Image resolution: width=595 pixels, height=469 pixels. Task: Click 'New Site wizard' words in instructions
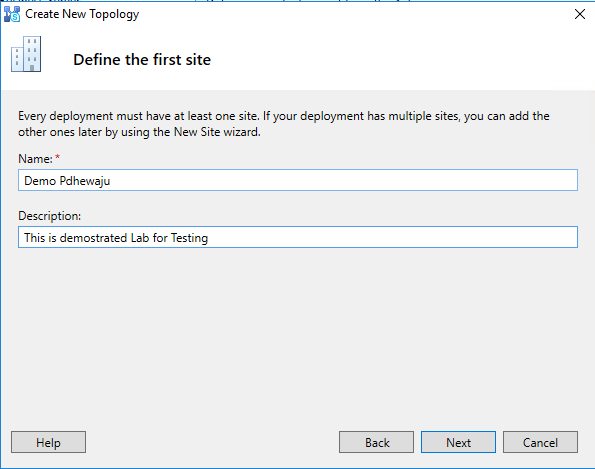click(217, 132)
